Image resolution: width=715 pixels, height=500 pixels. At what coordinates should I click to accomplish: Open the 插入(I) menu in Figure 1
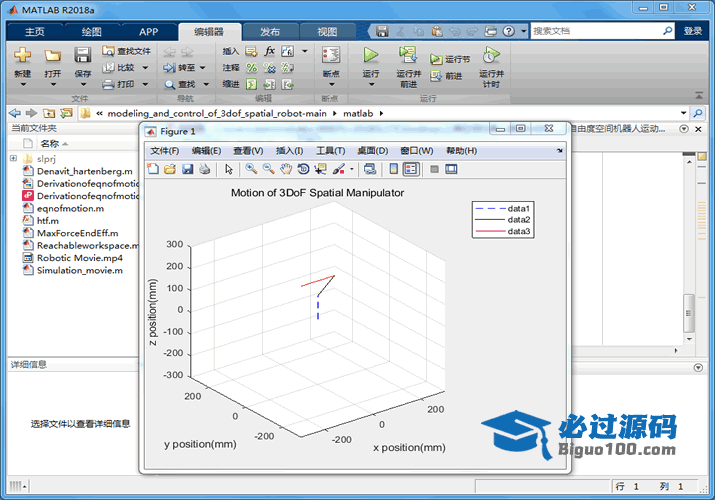(x=289, y=151)
